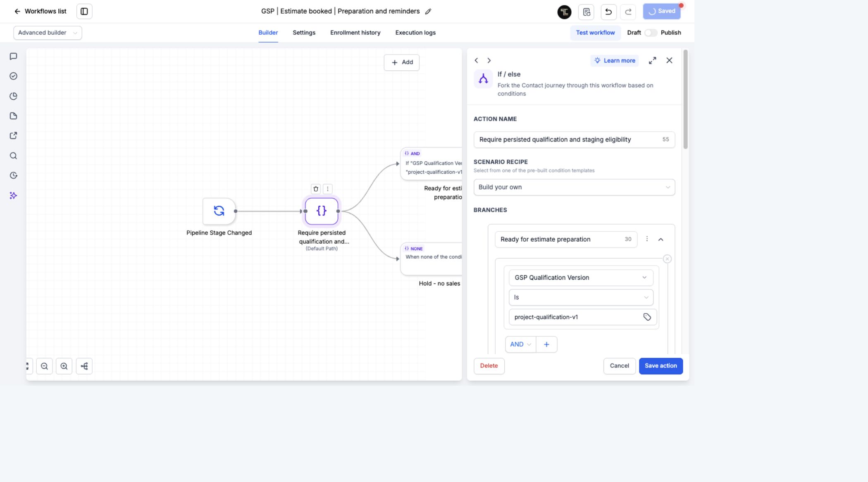The width and height of the screenshot is (868, 482).
Task: Open the history clock icon in sidebar
Action: (13, 175)
